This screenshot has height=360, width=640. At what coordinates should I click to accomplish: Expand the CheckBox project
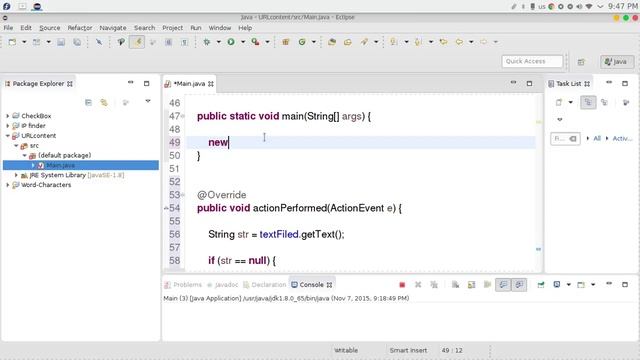pyautogui.click(x=7, y=116)
